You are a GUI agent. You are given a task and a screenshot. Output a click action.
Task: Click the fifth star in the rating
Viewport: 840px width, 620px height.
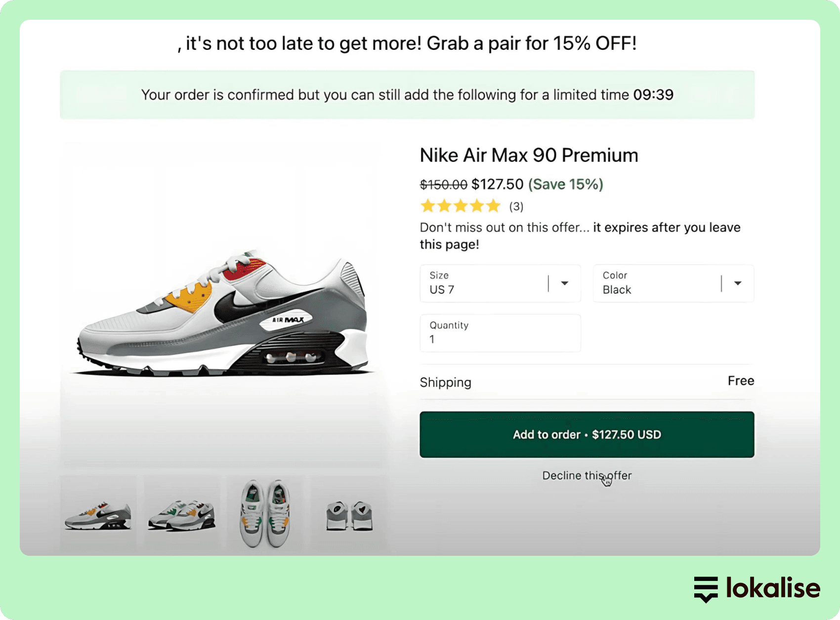[493, 206]
